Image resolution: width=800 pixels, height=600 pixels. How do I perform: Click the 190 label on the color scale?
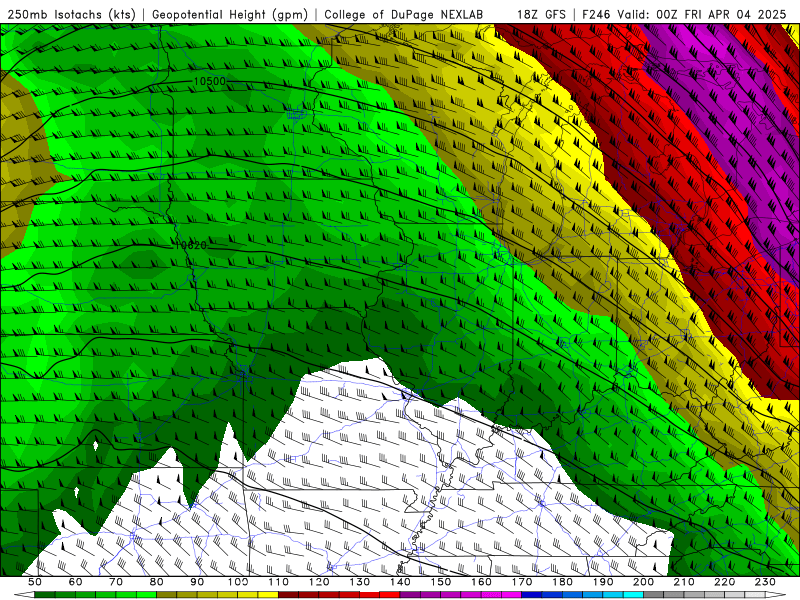coord(603,582)
